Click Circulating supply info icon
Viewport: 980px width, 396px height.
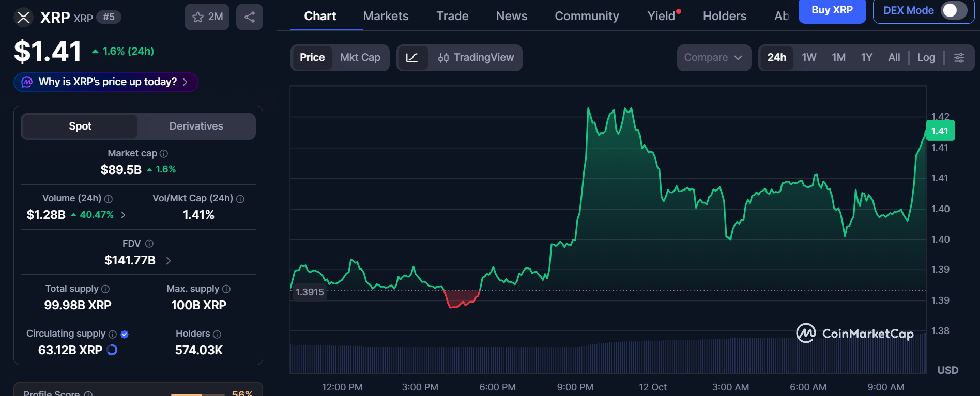[113, 334]
